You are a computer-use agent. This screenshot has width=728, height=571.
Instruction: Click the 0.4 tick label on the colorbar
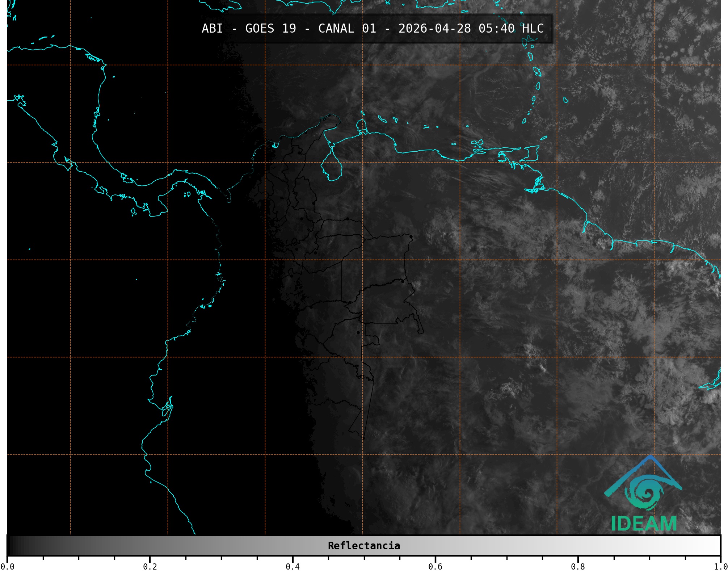pyautogui.click(x=293, y=566)
